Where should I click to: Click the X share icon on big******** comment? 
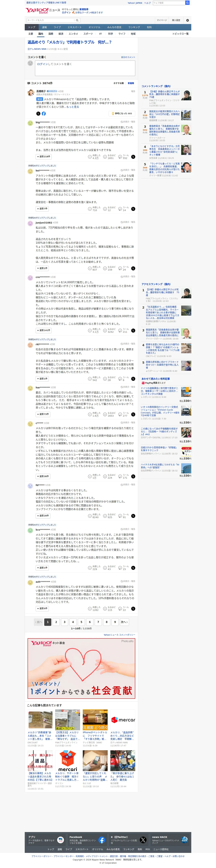click(x=133, y=157)
